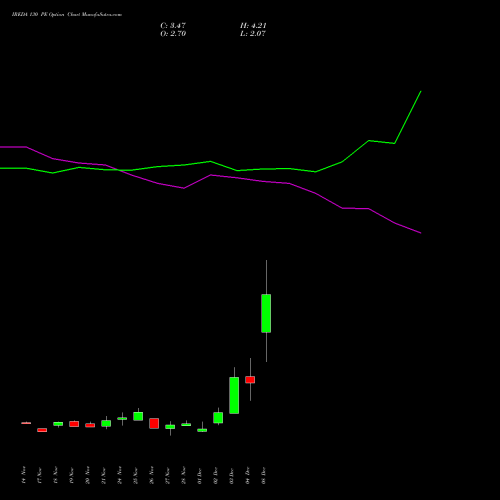Viewport: 500px width, 500px height.
Task: Select the close value C: 3.47
Action: (173, 26)
